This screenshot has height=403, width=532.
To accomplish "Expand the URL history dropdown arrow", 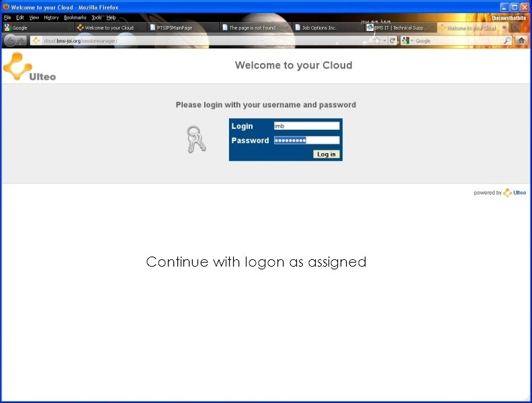I will coord(384,40).
